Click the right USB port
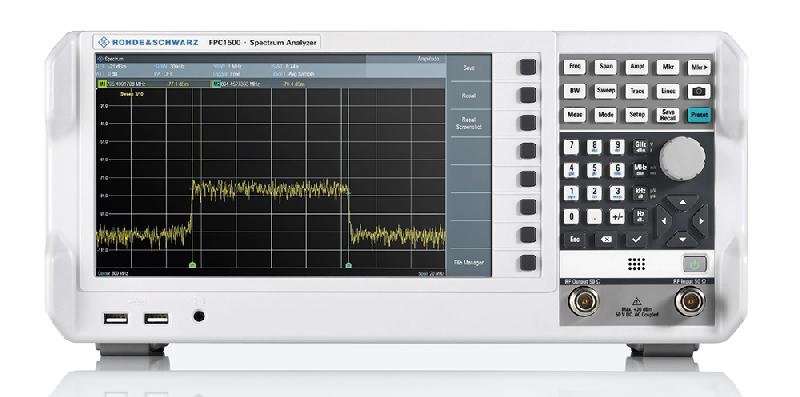Screen dimensions: 800x397 (x=156, y=319)
